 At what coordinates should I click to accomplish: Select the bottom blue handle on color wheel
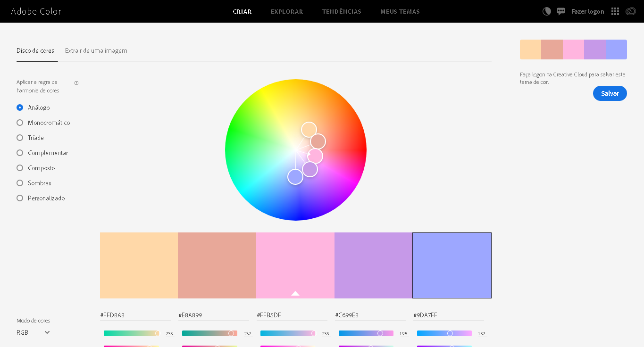[295, 177]
